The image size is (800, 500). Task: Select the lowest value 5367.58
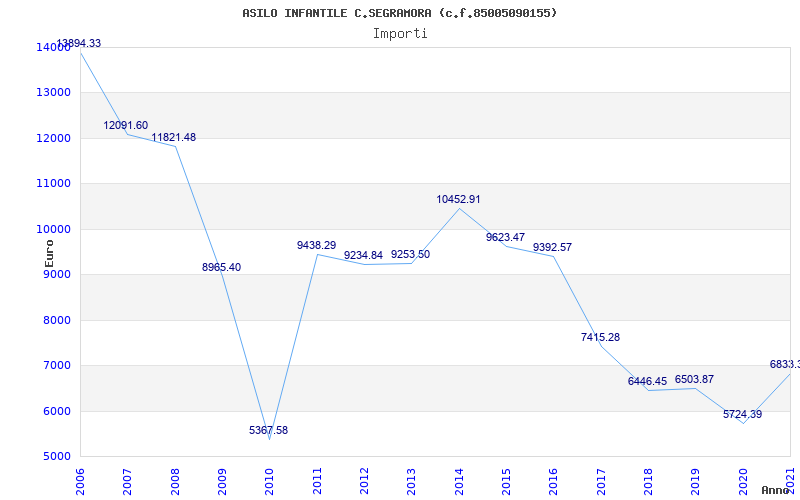click(x=268, y=430)
